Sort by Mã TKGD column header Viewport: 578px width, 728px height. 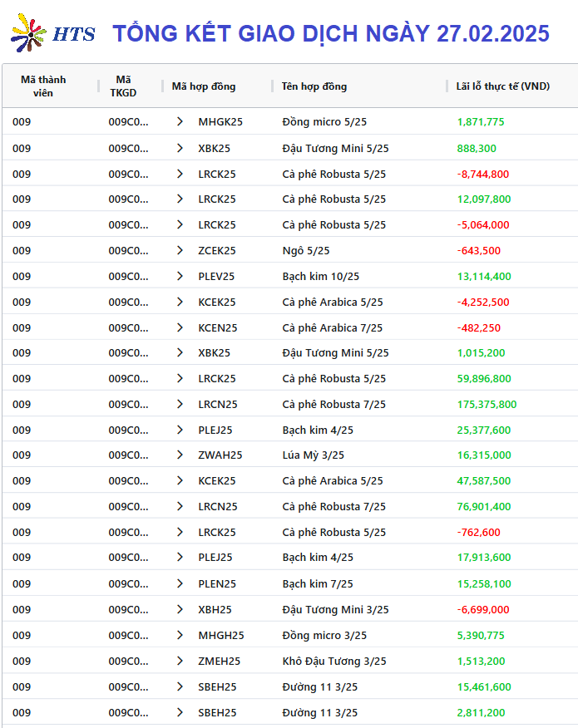coord(123,86)
